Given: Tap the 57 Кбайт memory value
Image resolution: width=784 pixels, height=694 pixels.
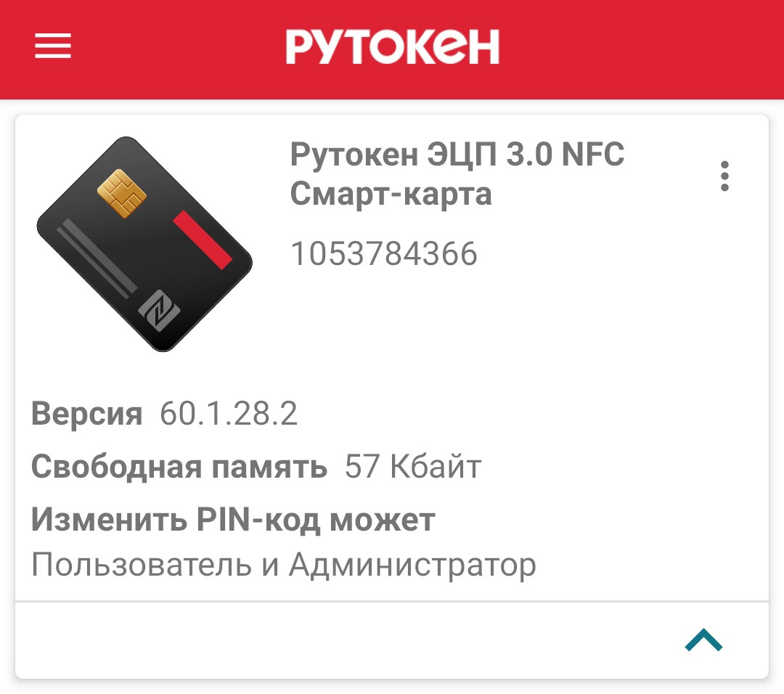Looking at the screenshot, I should pos(413,467).
